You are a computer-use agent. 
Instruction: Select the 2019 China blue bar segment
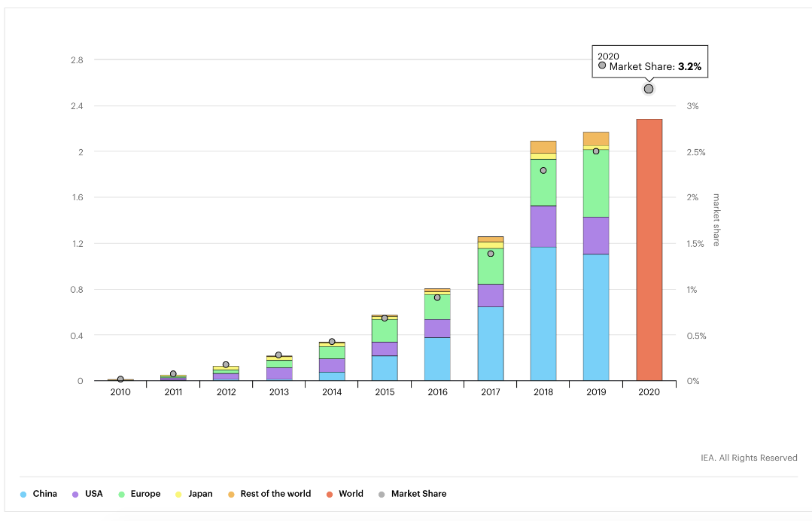point(596,317)
